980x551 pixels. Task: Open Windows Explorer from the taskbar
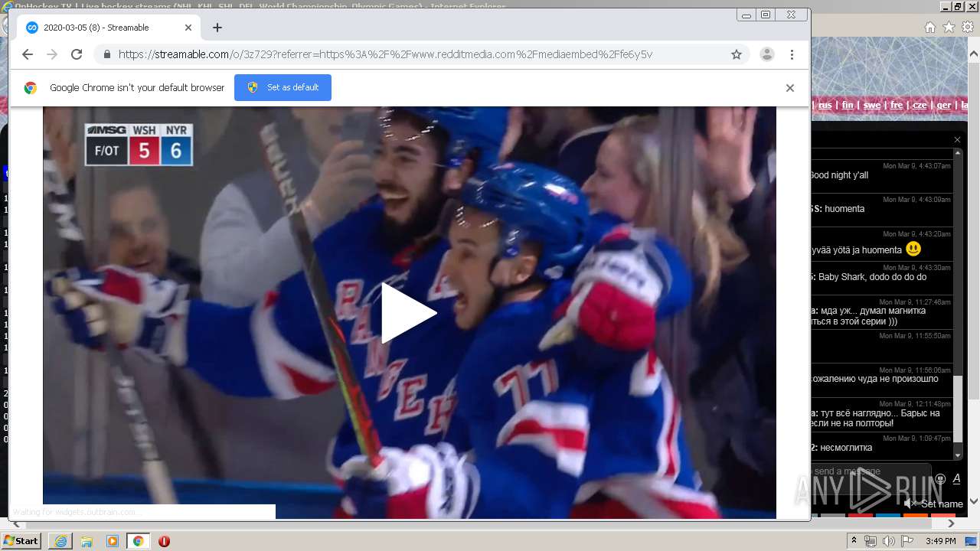point(87,541)
